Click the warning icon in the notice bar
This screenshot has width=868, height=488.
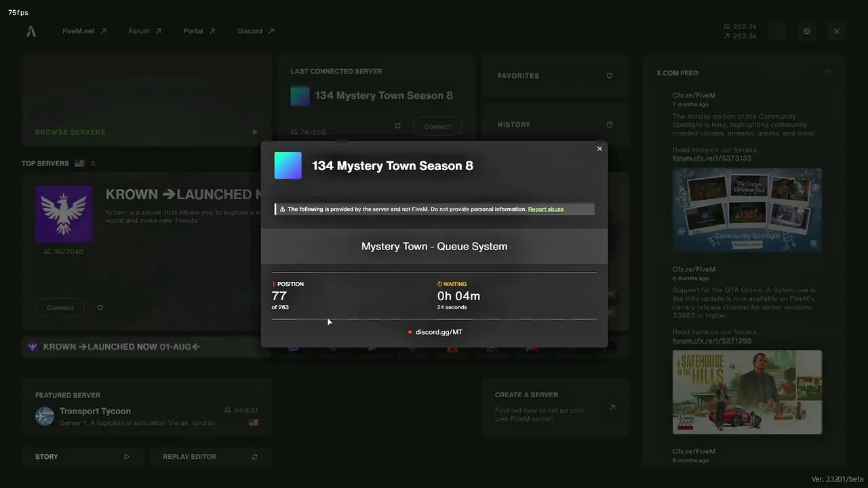pos(282,209)
